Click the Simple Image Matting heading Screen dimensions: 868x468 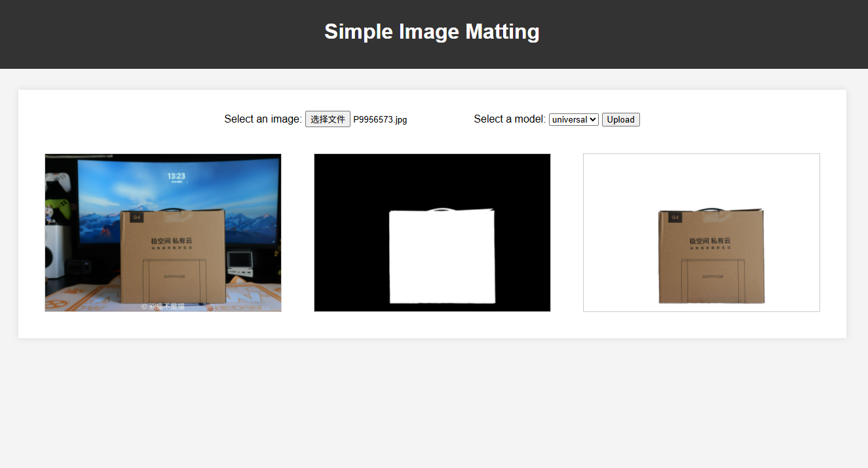click(432, 31)
